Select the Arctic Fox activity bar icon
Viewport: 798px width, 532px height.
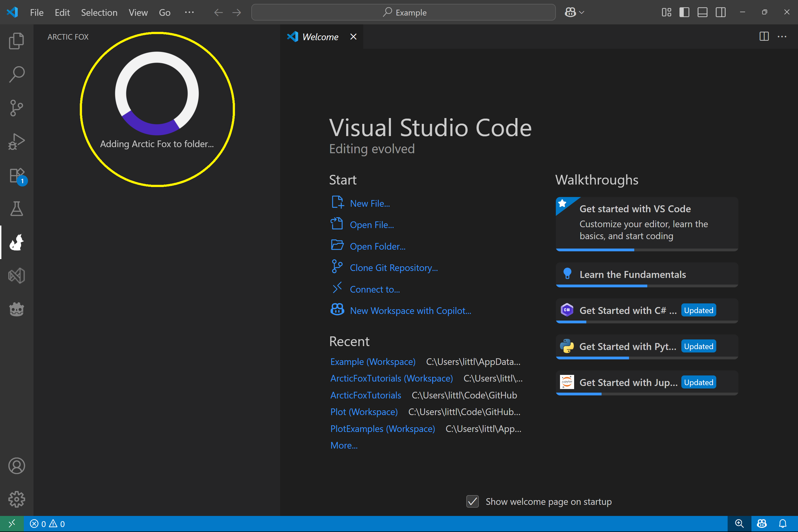(17, 242)
